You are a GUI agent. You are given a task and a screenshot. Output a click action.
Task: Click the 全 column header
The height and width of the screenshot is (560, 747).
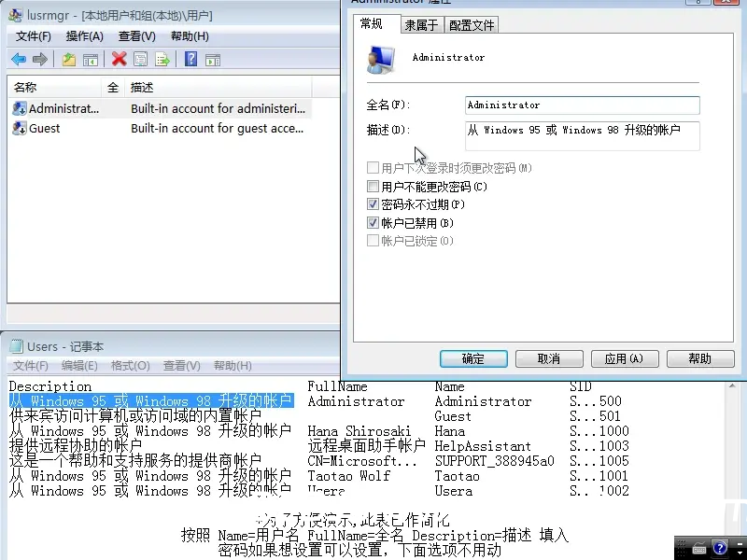113,88
